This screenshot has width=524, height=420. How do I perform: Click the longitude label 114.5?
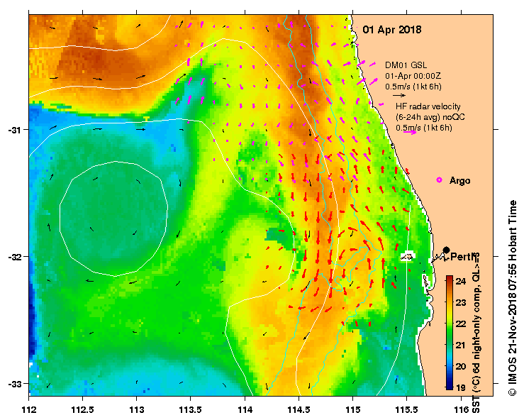299,409
